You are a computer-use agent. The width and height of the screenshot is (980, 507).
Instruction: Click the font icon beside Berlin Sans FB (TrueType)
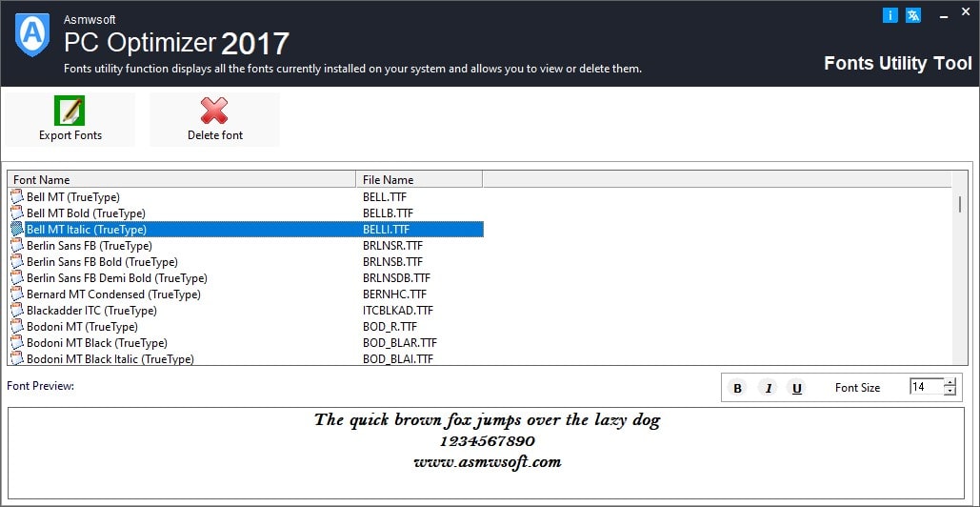17,246
